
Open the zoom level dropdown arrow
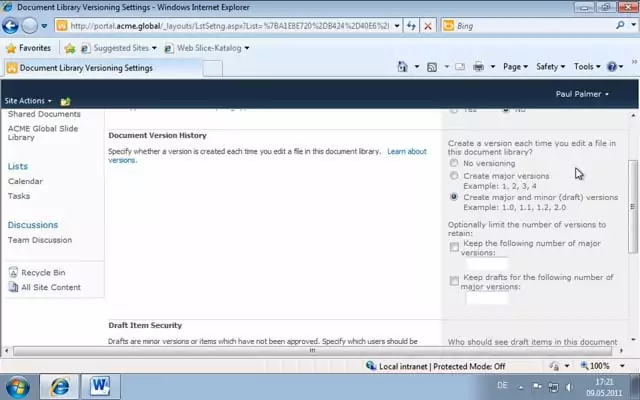(622, 366)
